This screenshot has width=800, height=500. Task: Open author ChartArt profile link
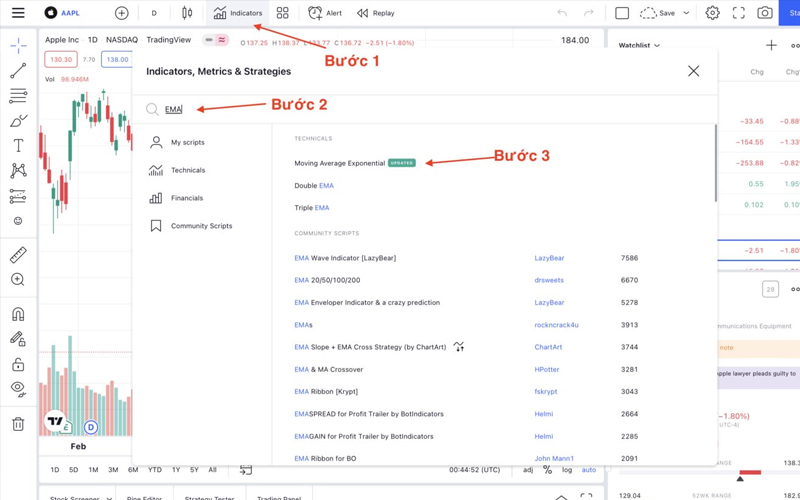[548, 347]
